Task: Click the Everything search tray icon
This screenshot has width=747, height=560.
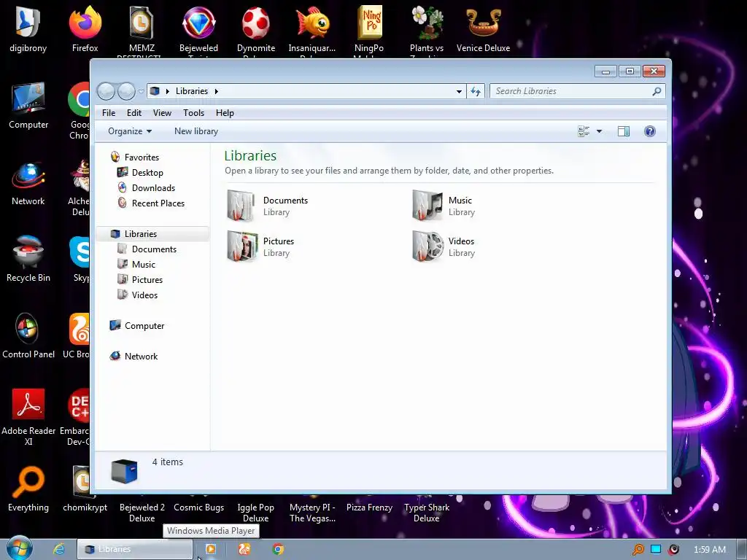Action: pyautogui.click(x=638, y=550)
